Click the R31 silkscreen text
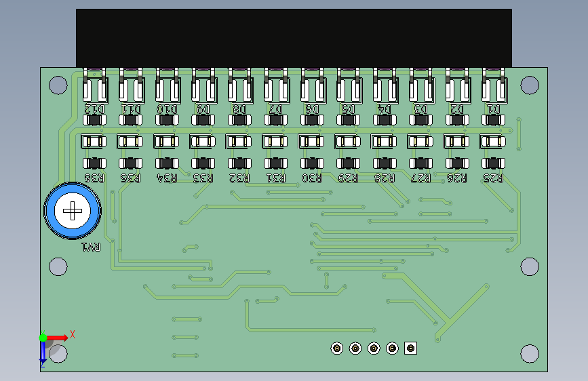This screenshot has width=588, height=381. 275,178
